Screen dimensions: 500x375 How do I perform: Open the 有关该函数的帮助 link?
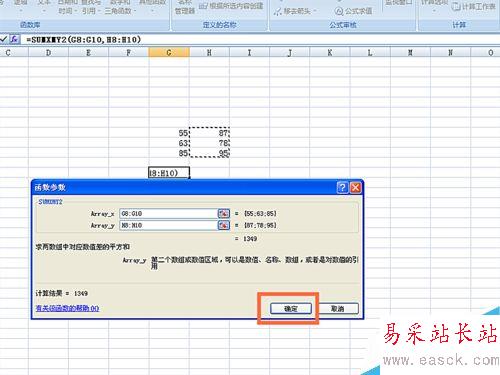click(67, 308)
